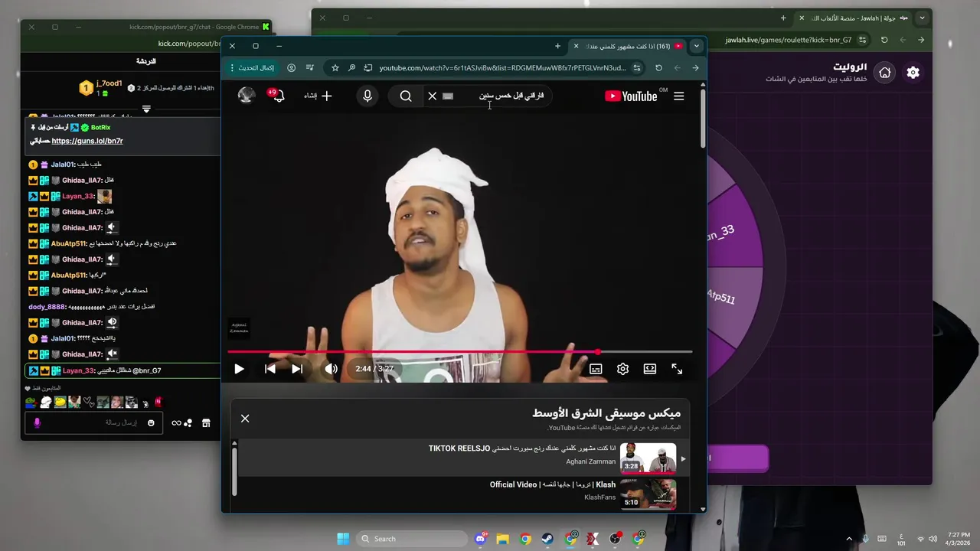This screenshot has height=551, width=980.
Task: Open the Windows Start menu
Action: tap(343, 539)
